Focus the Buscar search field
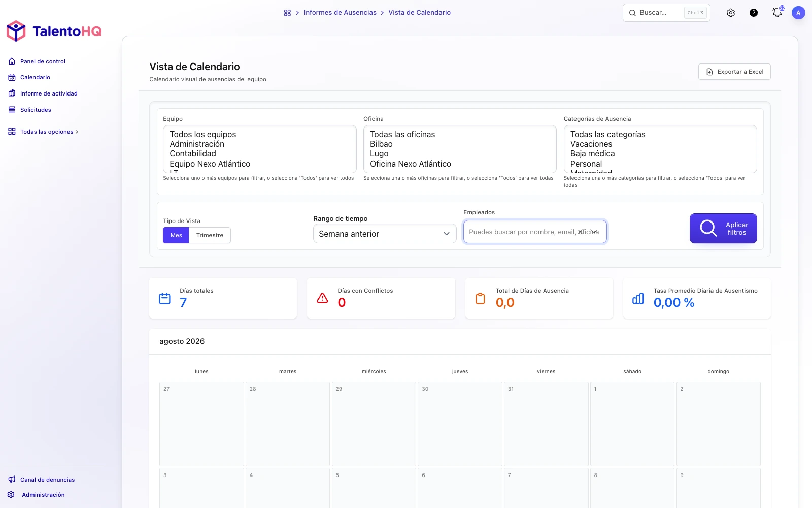The height and width of the screenshot is (508, 812). (666, 13)
